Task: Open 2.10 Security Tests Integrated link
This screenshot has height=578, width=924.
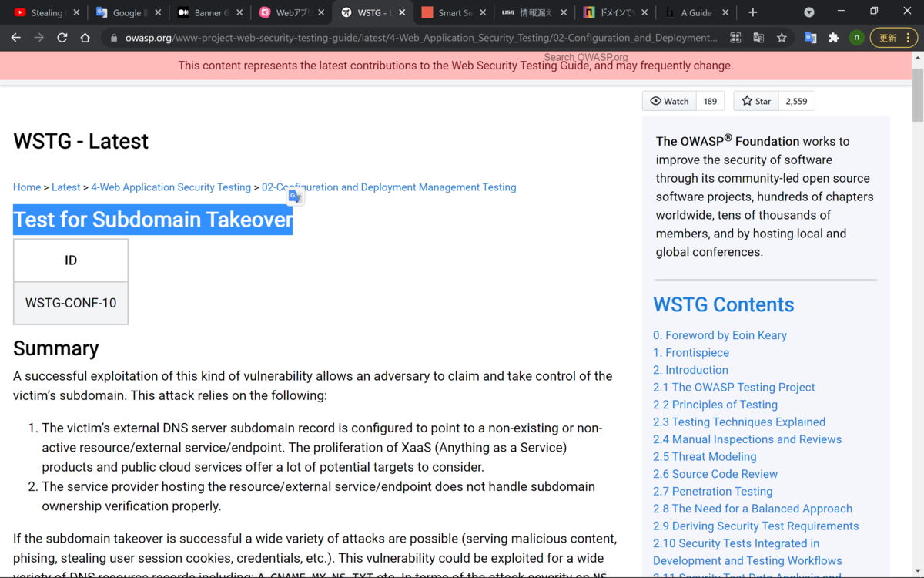Action: (747, 552)
